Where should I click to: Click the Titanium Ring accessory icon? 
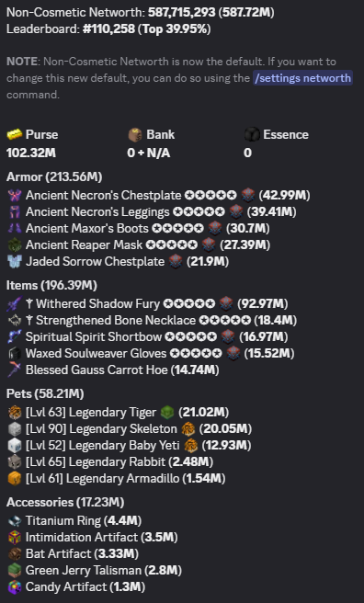click(x=14, y=520)
